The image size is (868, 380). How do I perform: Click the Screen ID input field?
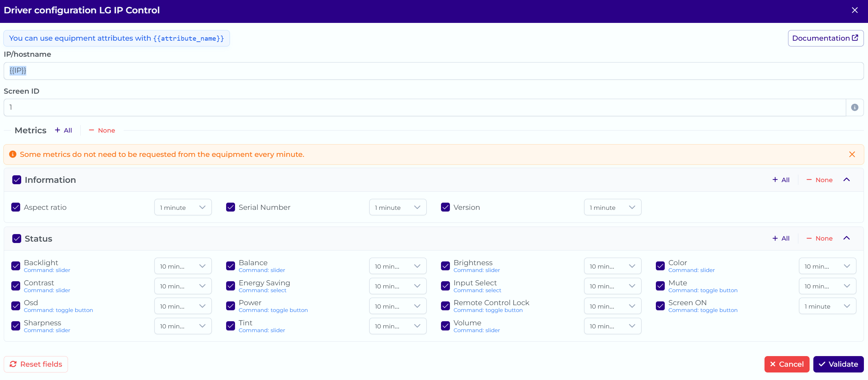pyautogui.click(x=425, y=107)
